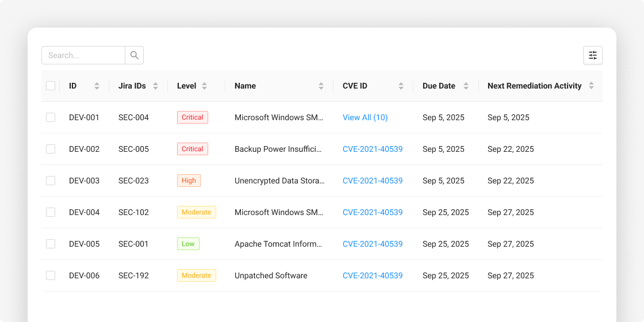Click the Apache Tomcat Inform… name cell
The image size is (644, 322).
click(x=278, y=244)
